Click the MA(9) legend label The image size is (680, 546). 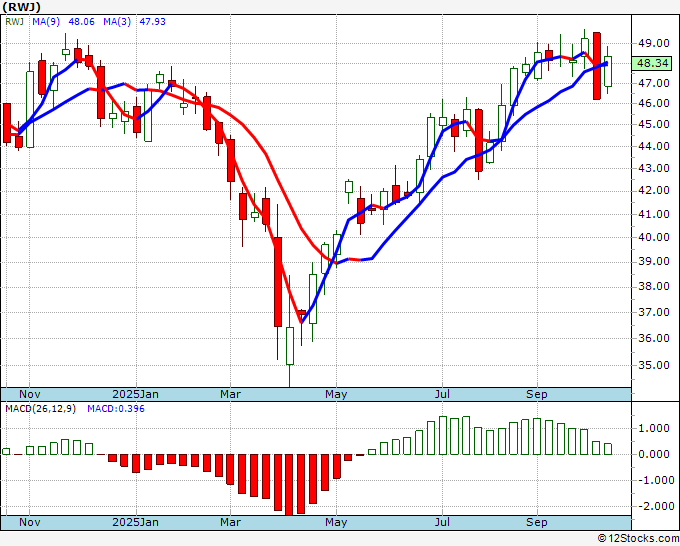[x=46, y=22]
